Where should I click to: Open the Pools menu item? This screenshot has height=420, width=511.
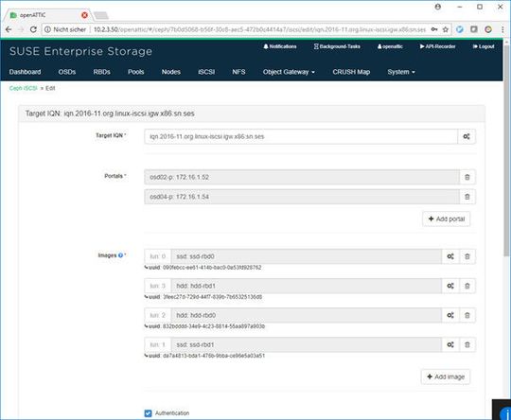coord(136,72)
